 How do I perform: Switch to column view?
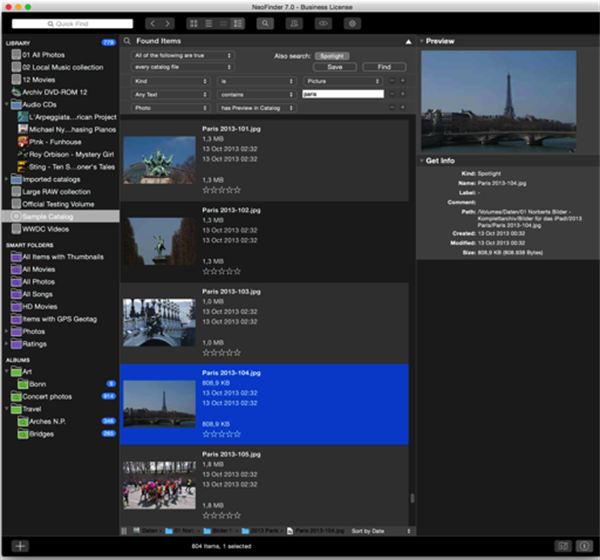point(223,24)
